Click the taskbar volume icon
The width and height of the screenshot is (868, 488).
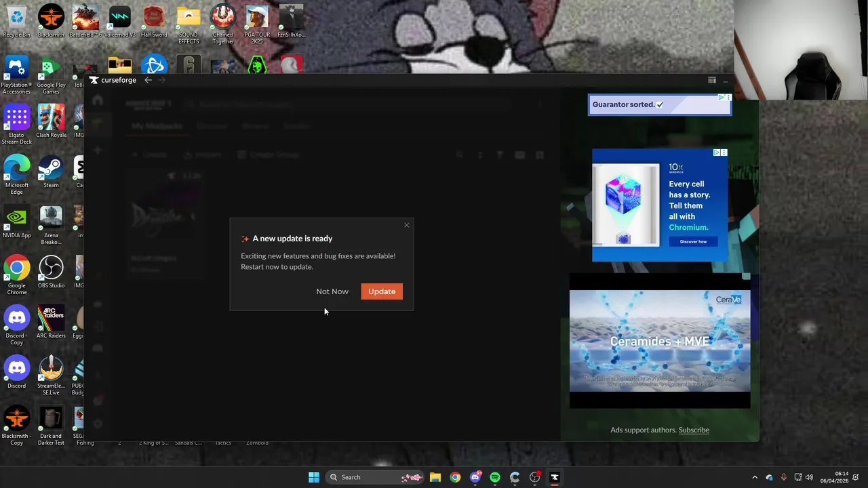809,477
